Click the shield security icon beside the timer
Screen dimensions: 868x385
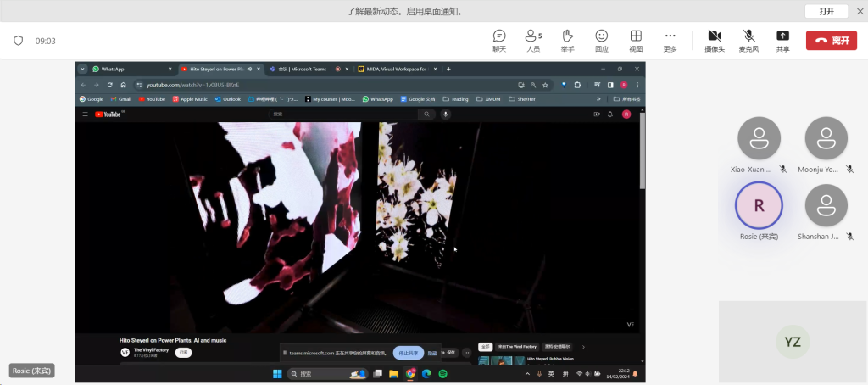tap(19, 41)
